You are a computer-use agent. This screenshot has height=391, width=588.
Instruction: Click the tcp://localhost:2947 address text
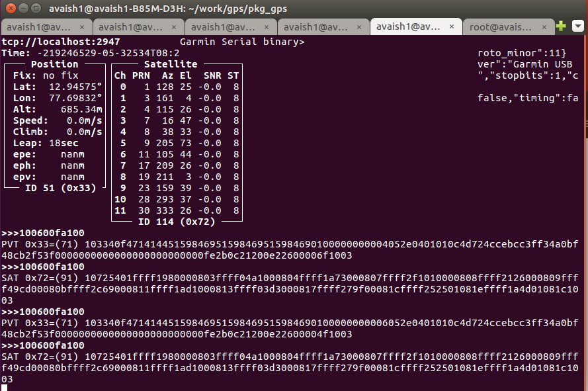point(61,42)
